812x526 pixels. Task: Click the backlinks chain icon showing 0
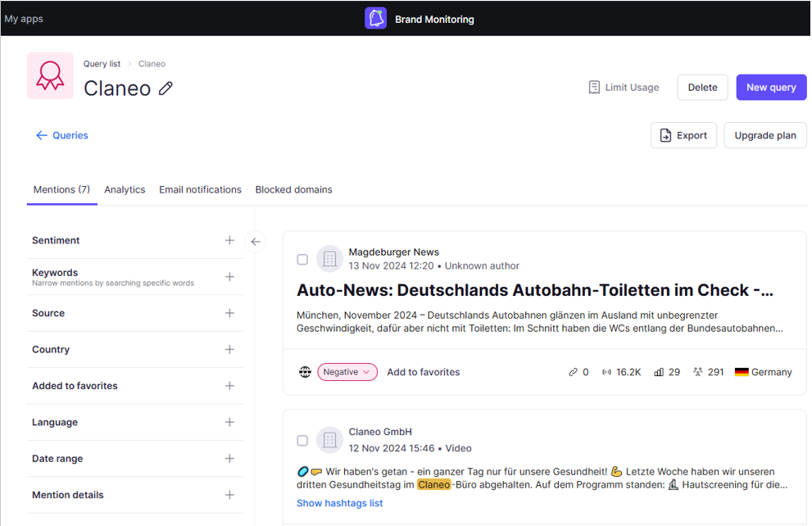coord(573,372)
